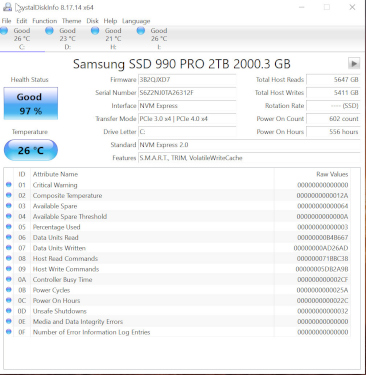Click Power On Count value 602 count

point(333,119)
